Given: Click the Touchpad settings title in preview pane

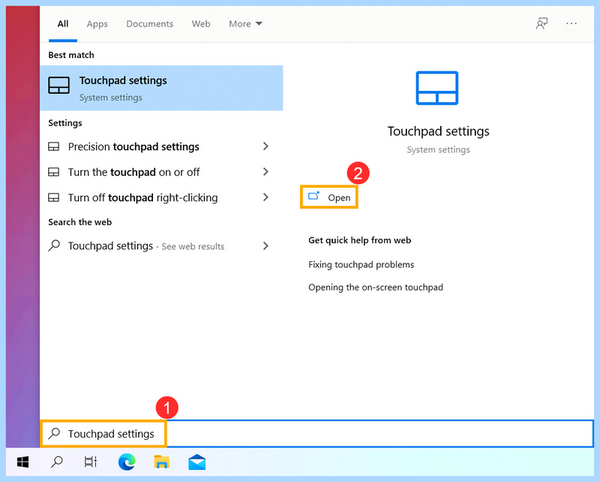Looking at the screenshot, I should click(x=439, y=131).
